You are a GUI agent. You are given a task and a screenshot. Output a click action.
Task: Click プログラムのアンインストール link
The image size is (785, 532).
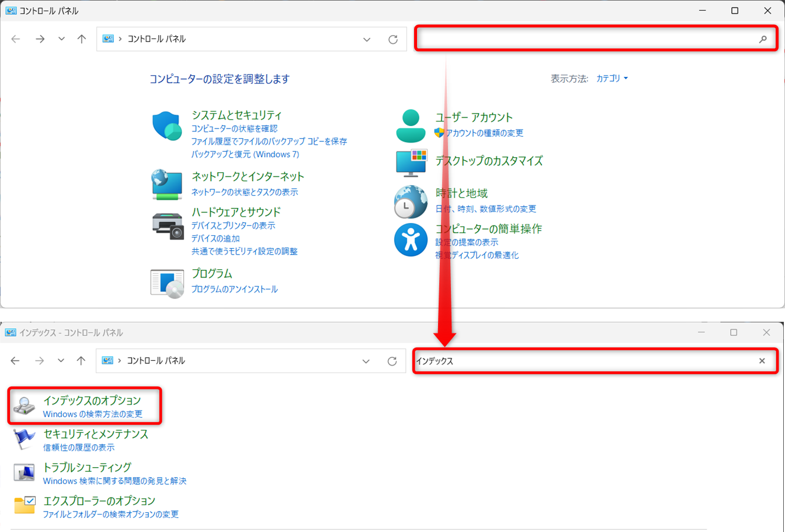234,289
